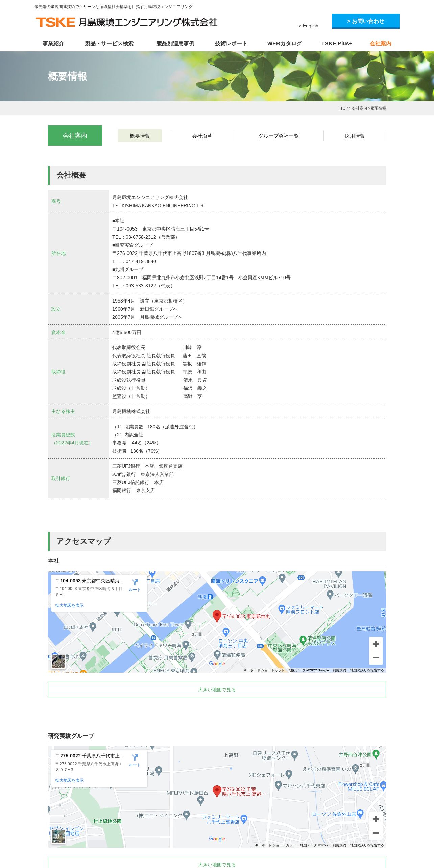Click the 会社案内 breadcrumb link
Screen dimensions: 434x868
(x=359, y=108)
